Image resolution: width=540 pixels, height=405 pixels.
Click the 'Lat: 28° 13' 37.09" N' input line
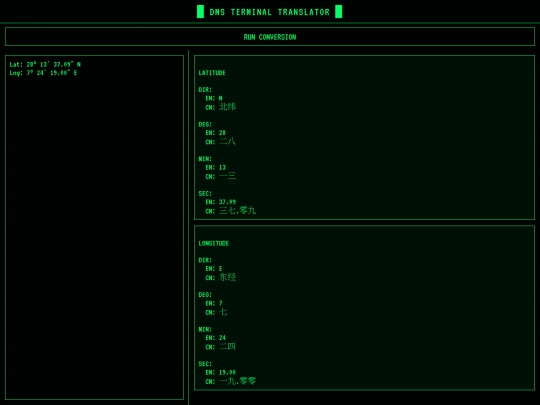coord(45,64)
